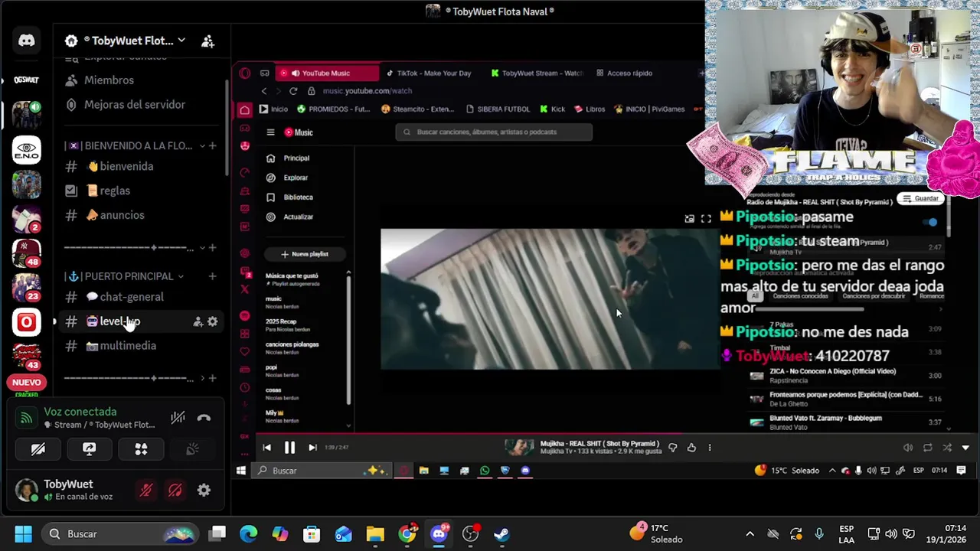
Task: Switch to TikTok - Make Your Day tab
Action: (x=429, y=73)
